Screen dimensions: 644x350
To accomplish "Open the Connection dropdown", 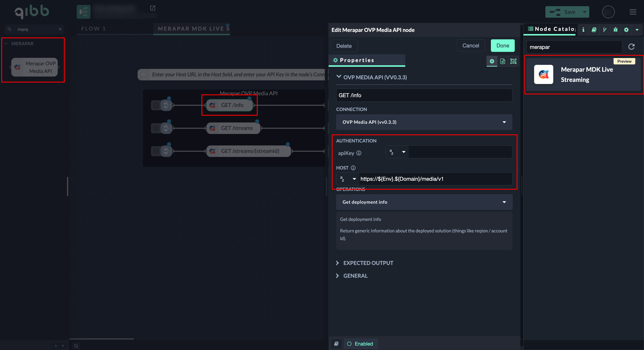I will point(424,122).
